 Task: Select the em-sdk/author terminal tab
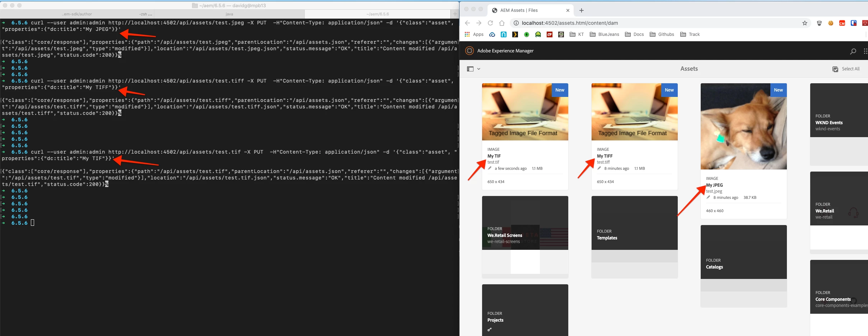point(77,14)
